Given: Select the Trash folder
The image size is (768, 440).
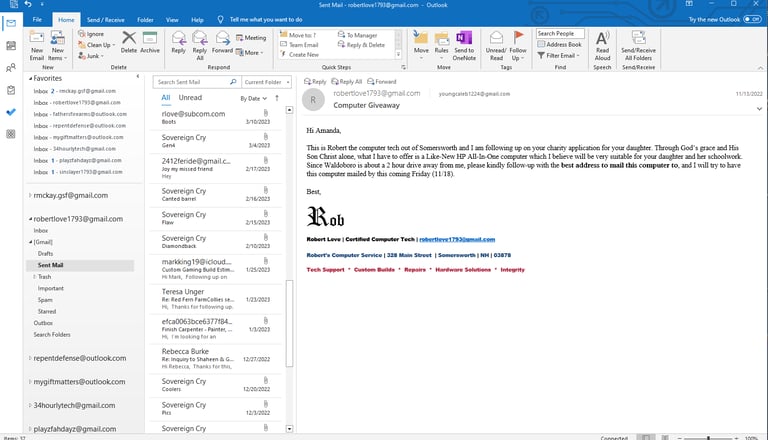Looking at the screenshot, I should pos(45,277).
